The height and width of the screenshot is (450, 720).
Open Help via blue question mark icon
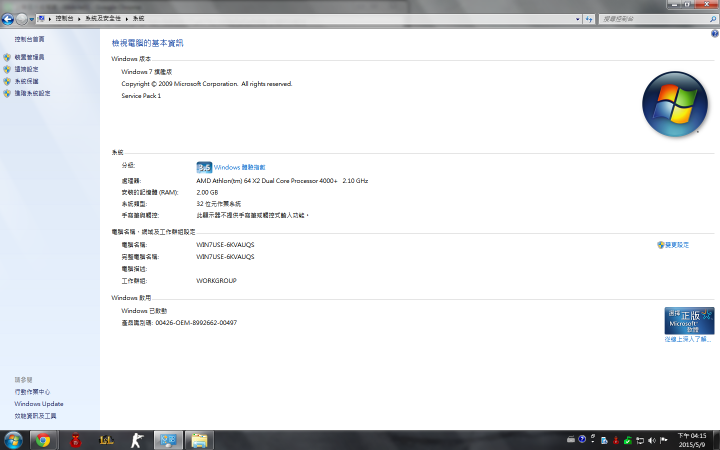pyautogui.click(x=714, y=34)
